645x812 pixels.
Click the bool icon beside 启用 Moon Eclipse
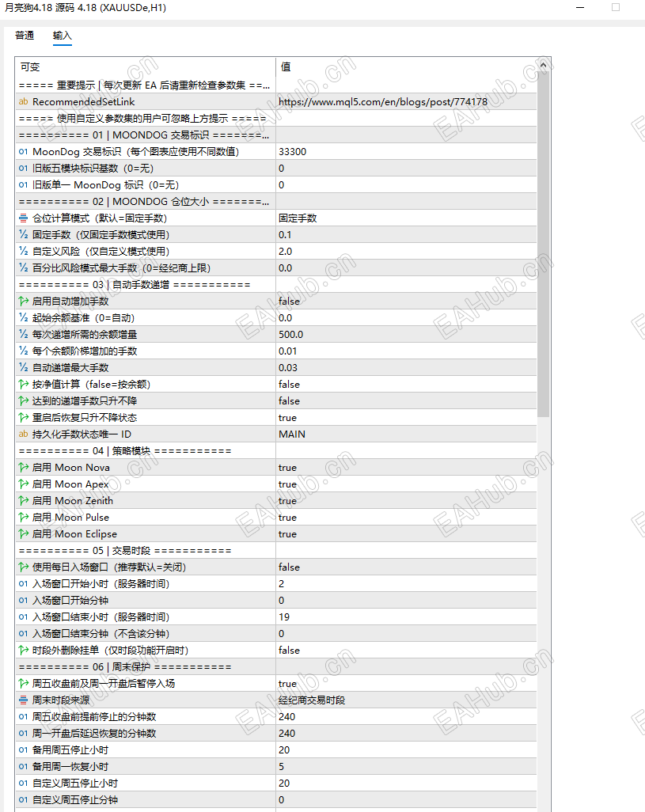[x=23, y=534]
